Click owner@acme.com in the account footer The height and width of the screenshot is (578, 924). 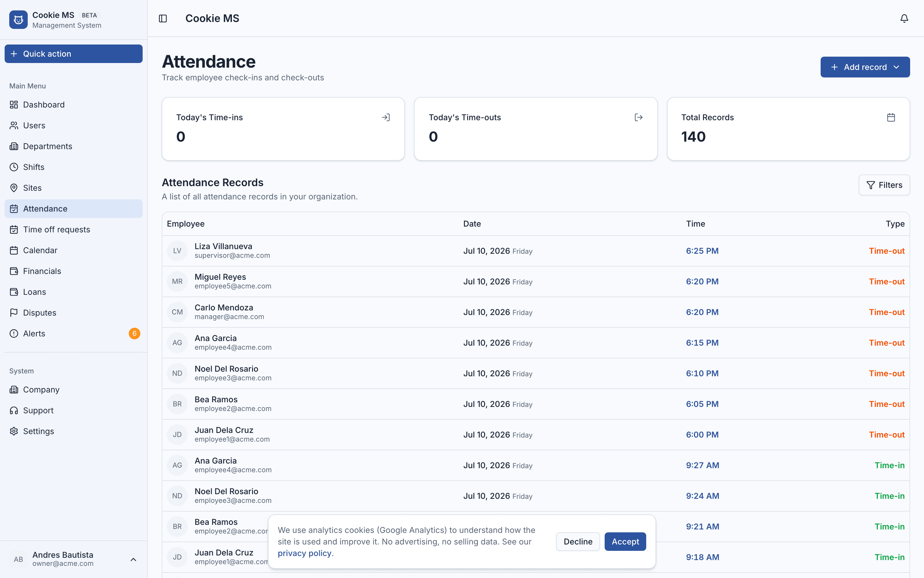(63, 564)
